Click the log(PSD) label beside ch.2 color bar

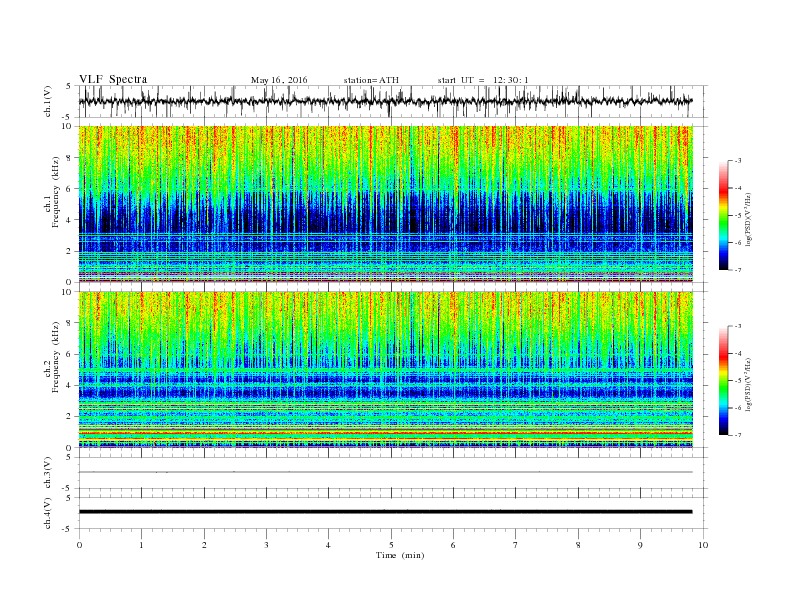coord(748,384)
